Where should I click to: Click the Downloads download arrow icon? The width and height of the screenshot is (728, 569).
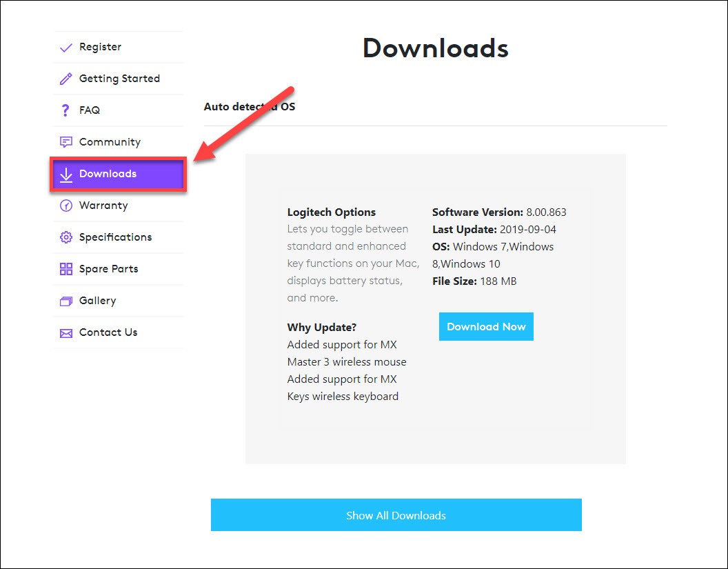pyautogui.click(x=65, y=174)
